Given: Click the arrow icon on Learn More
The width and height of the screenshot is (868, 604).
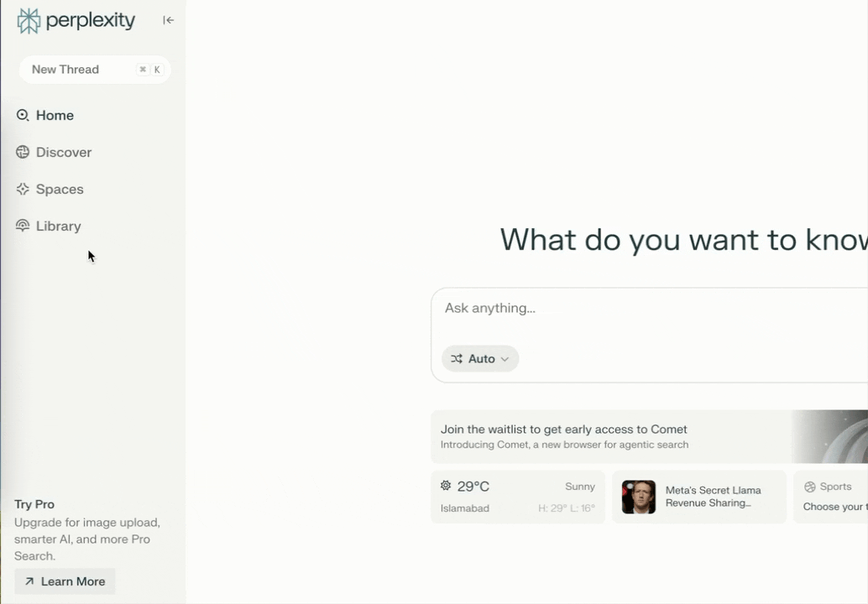Looking at the screenshot, I should (x=29, y=581).
